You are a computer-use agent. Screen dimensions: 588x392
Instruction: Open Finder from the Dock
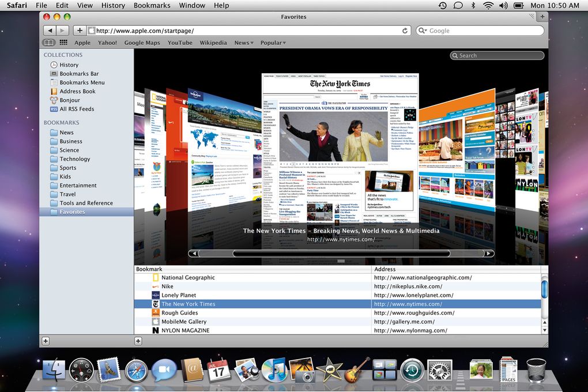pos(54,371)
